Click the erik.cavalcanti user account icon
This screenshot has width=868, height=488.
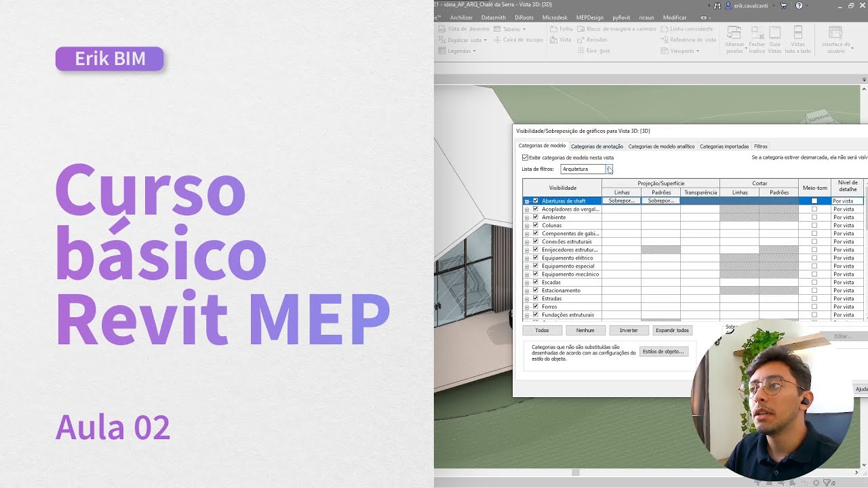729,5
